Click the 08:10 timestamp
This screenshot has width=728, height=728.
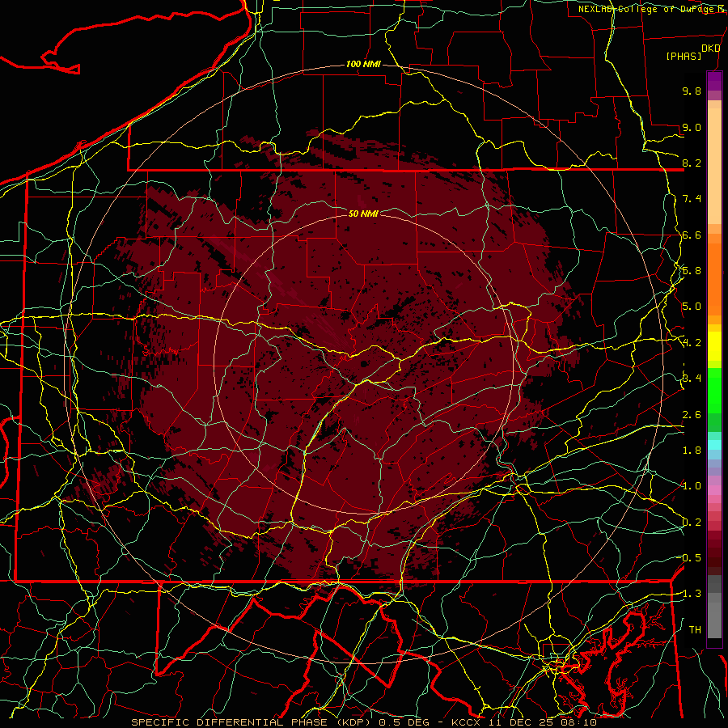tap(578, 722)
